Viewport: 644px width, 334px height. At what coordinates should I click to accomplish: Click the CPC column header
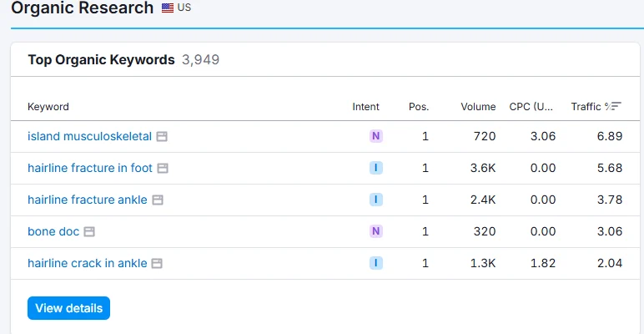(531, 106)
